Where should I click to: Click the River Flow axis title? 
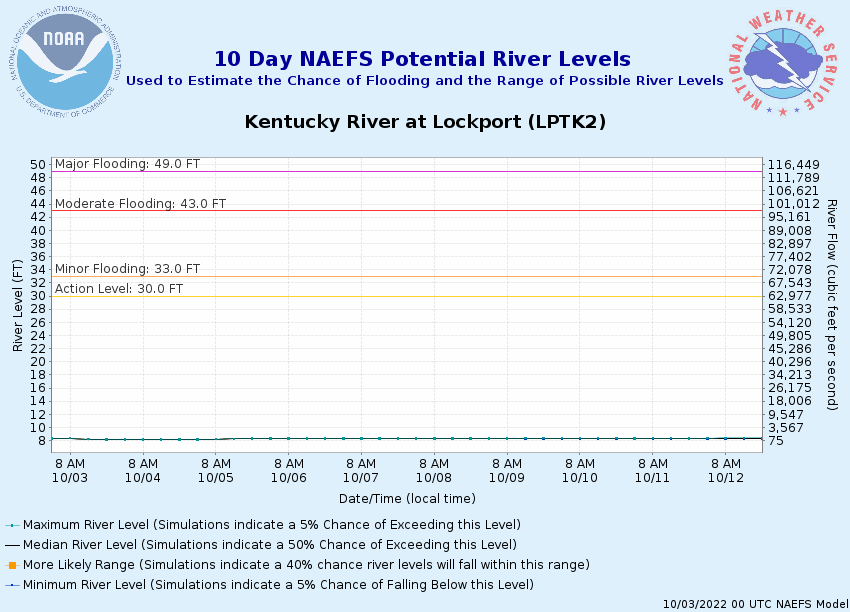click(832, 305)
